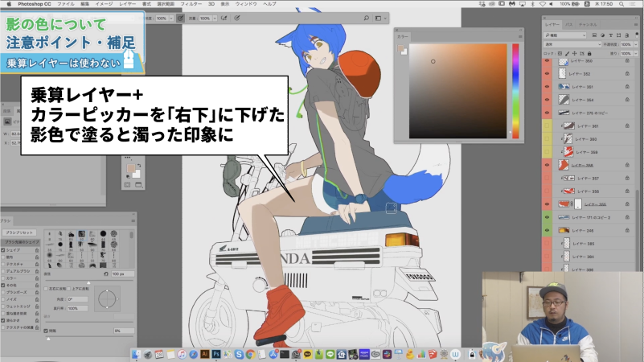Click lock icon on レイヤー 246 row
This screenshot has height=362, width=644.
[x=627, y=231]
